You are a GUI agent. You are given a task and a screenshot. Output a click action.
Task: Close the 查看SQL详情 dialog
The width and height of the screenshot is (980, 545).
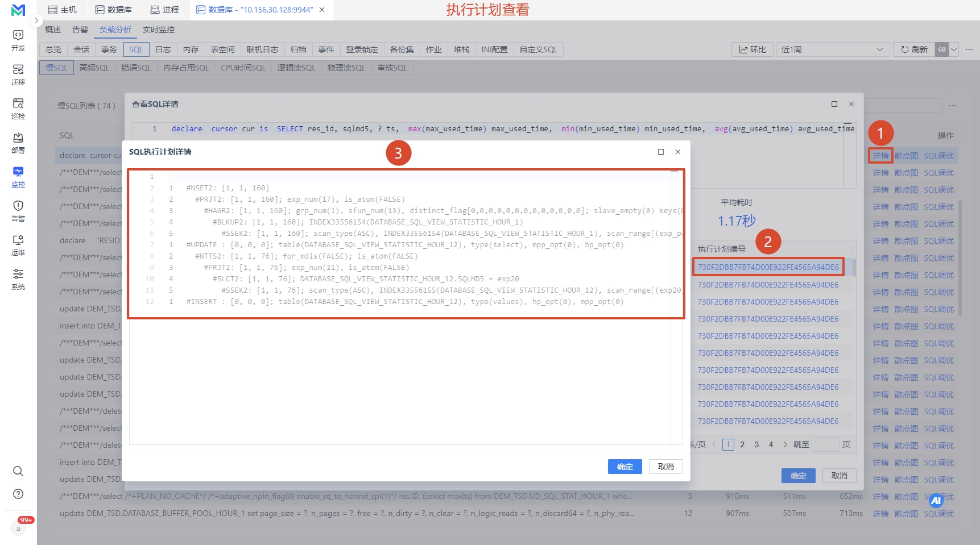(851, 104)
